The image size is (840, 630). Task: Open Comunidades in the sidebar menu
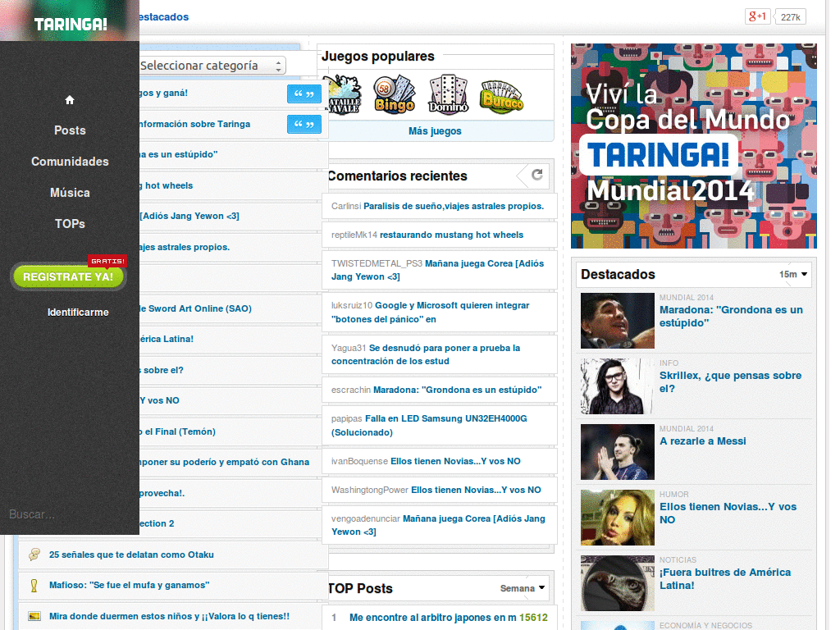click(70, 162)
